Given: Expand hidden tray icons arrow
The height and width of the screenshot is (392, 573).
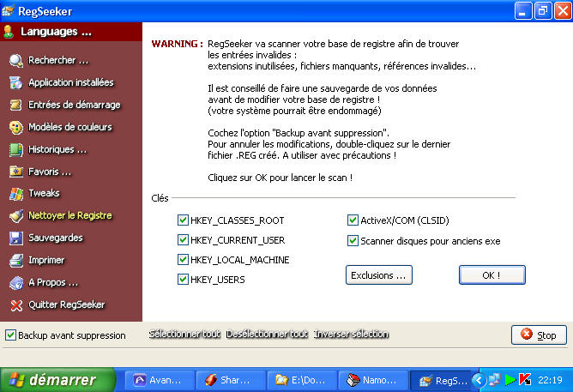Looking at the screenshot, I should pyautogui.click(x=479, y=380).
